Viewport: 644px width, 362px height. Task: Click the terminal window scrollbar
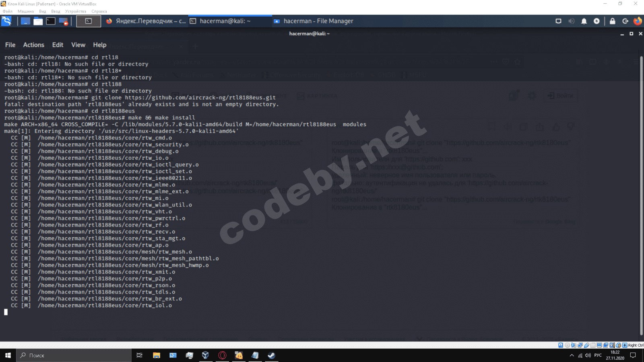[x=642, y=195]
